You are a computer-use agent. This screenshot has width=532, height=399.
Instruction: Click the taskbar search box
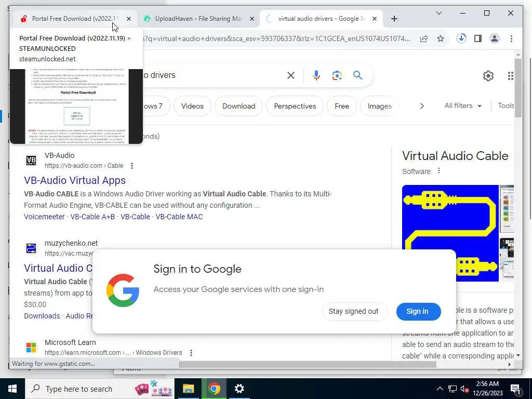(100, 389)
